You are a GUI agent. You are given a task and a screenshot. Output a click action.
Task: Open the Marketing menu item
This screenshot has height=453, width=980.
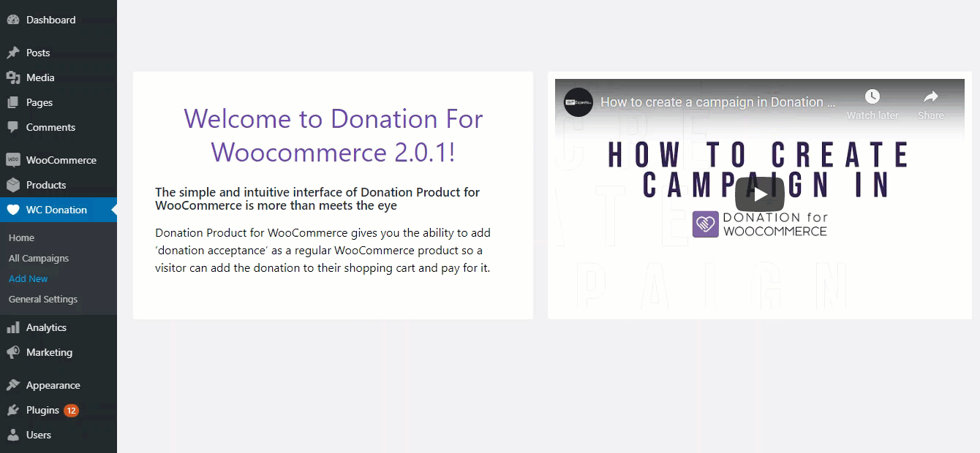[59, 352]
